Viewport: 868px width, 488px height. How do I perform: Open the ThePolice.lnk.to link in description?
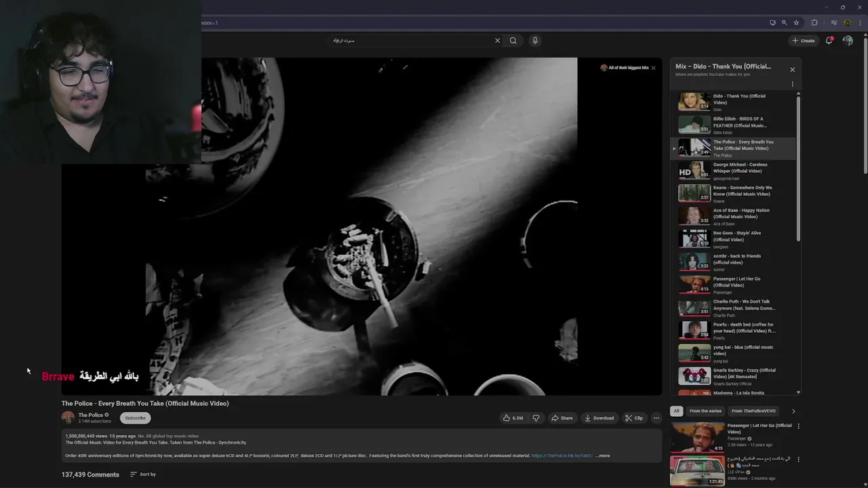point(561,455)
